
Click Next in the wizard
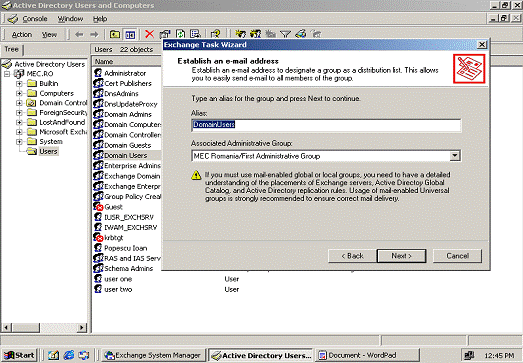click(x=401, y=256)
